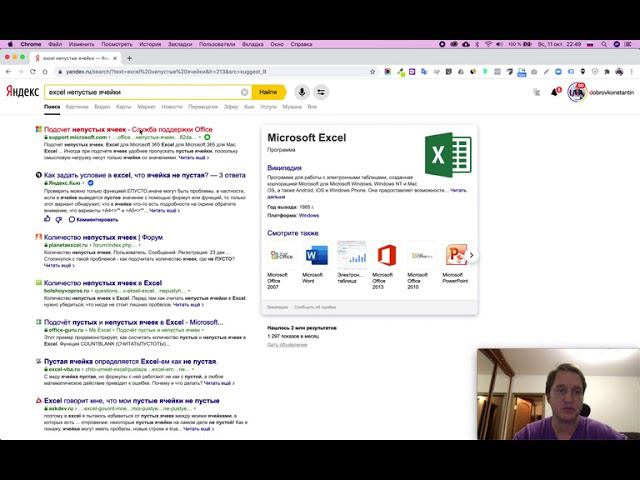Switch to the Новости search tab
The width and height of the screenshot is (640, 480).
(171, 107)
